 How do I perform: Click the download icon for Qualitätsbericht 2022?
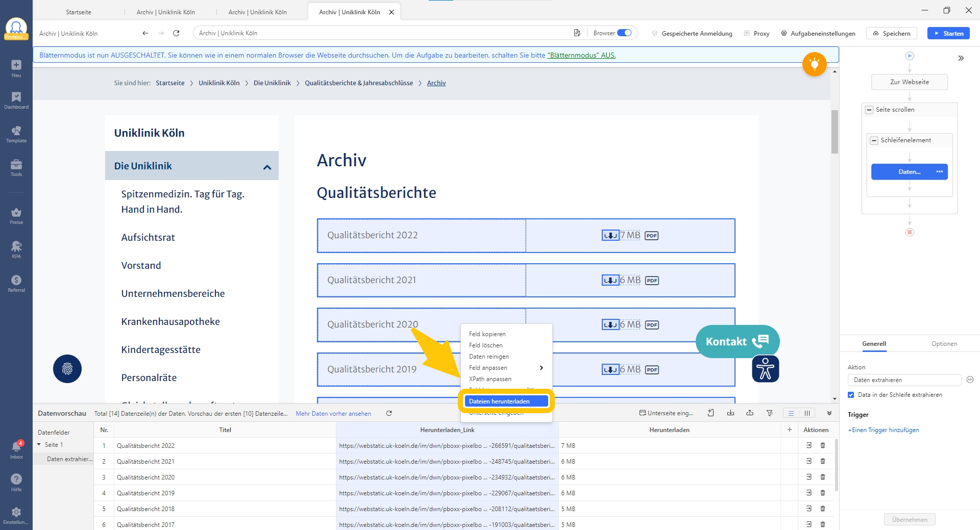[610, 236]
